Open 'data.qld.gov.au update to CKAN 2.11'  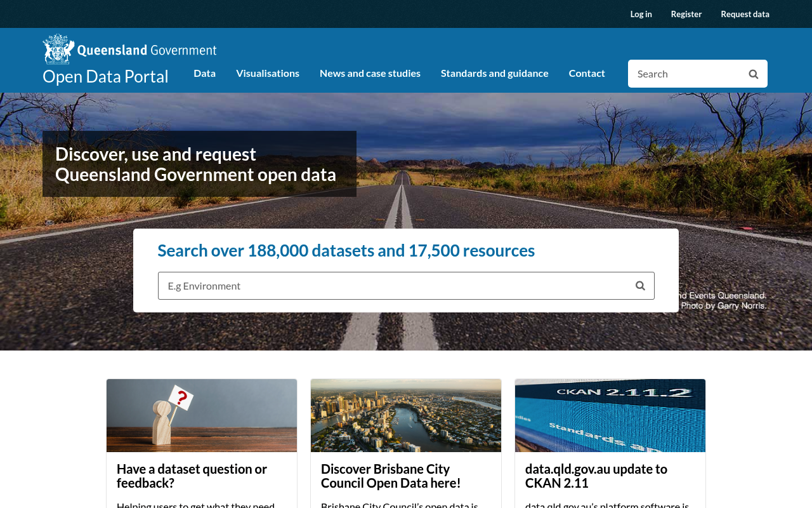coord(596,476)
